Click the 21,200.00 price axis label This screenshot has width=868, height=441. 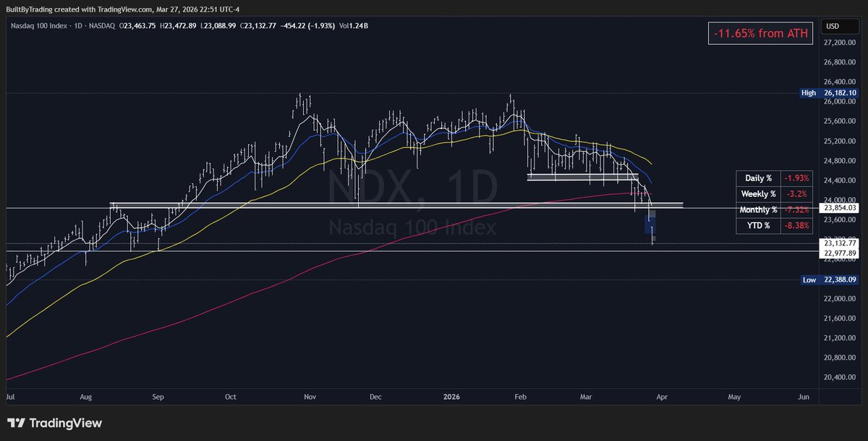point(841,337)
